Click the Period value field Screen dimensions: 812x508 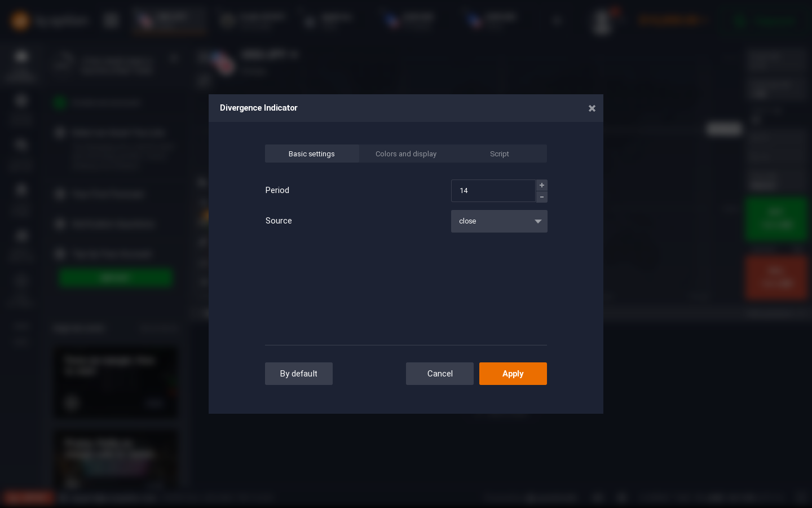tap(493, 191)
